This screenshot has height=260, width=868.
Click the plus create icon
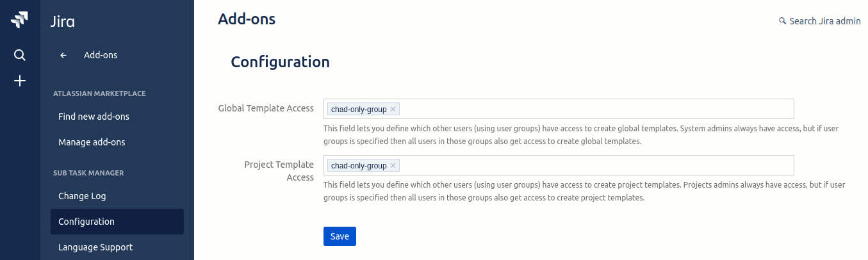pyautogui.click(x=20, y=81)
